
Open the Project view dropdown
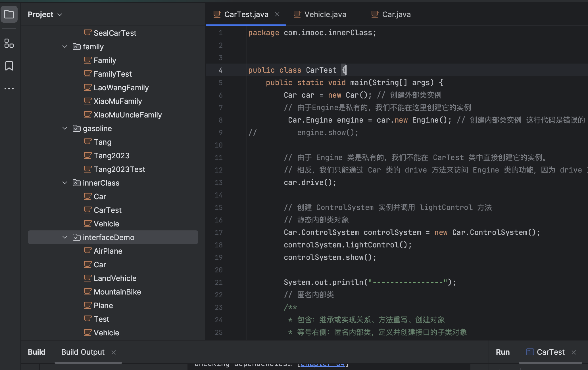(45, 14)
